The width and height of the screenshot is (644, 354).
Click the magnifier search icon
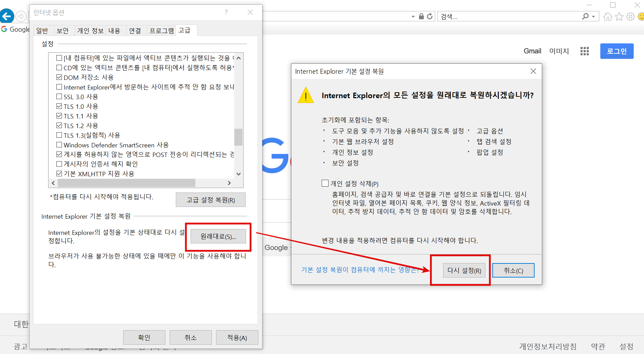[x=585, y=16]
